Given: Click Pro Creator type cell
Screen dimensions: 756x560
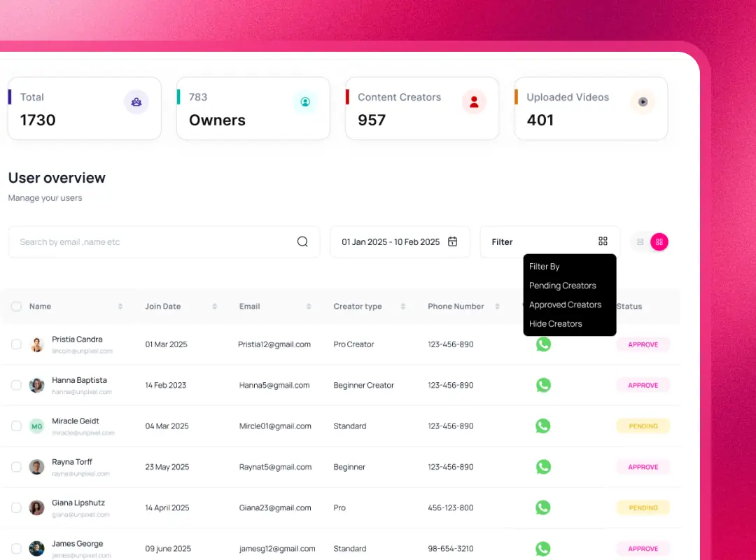Looking at the screenshot, I should (x=353, y=344).
